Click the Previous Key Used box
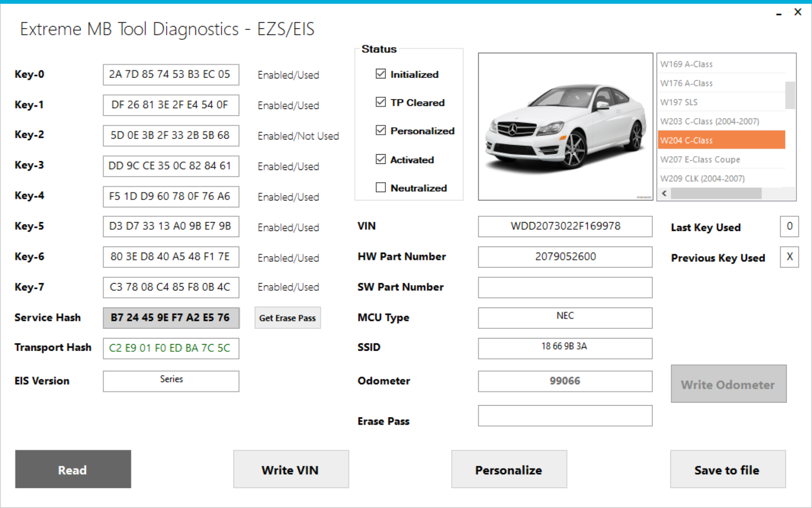 click(789, 257)
